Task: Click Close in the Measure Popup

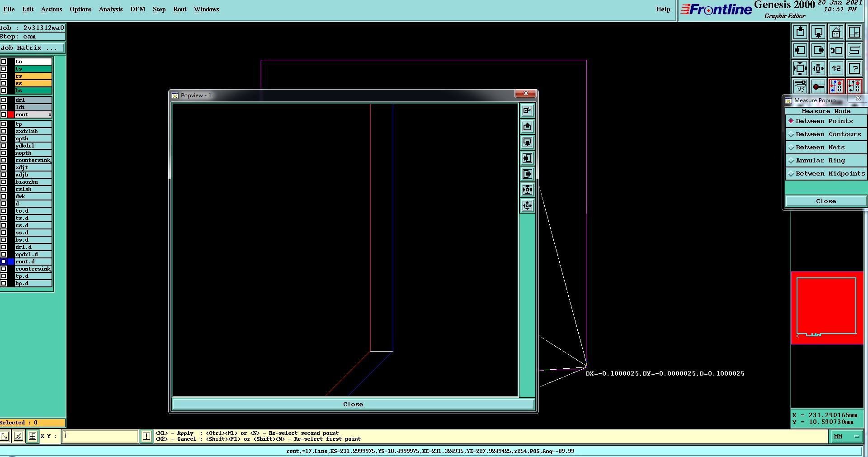Action: (826, 201)
